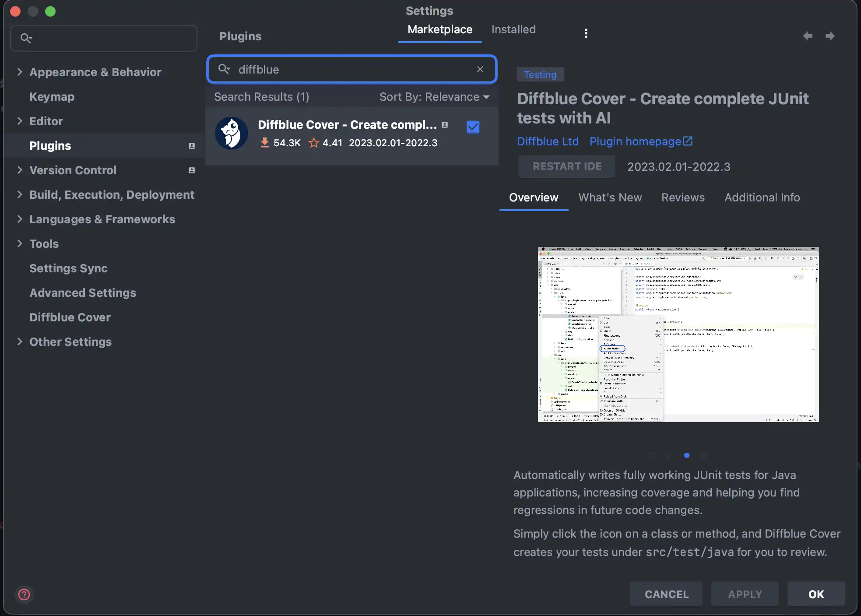Screen dimensions: 861x616
Task: Expand the Appearance & Behavior section
Action: [x=20, y=72]
